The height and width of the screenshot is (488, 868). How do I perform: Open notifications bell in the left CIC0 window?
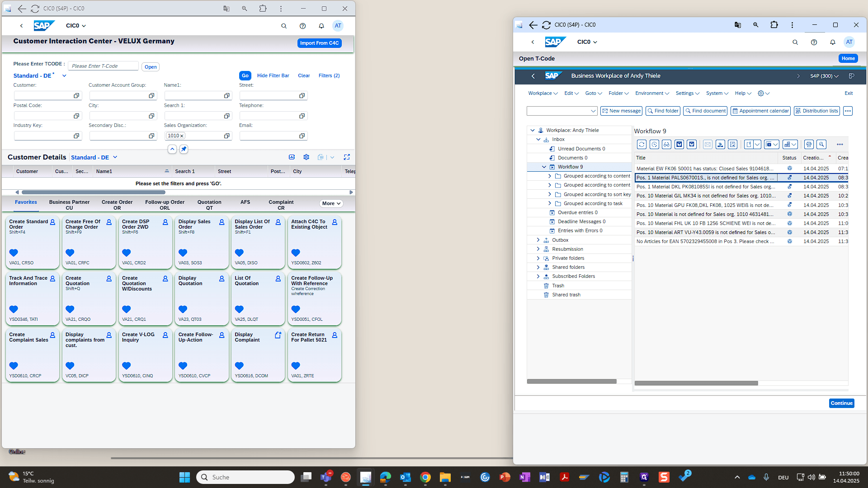[x=321, y=26]
